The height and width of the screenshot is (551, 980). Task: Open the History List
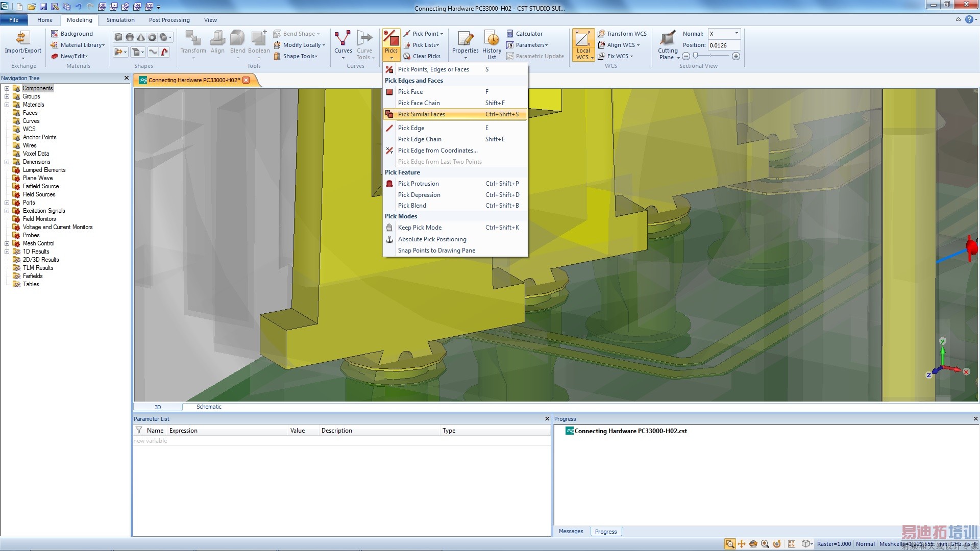(x=492, y=39)
